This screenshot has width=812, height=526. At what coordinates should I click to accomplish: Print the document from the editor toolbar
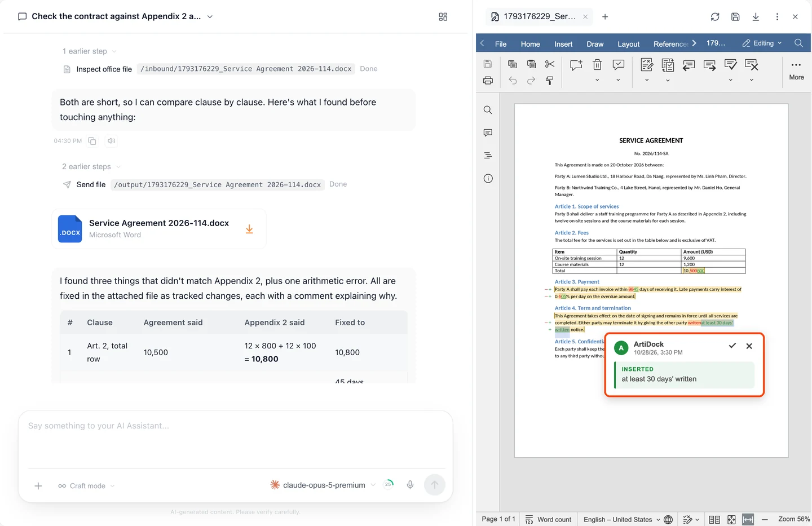point(488,81)
